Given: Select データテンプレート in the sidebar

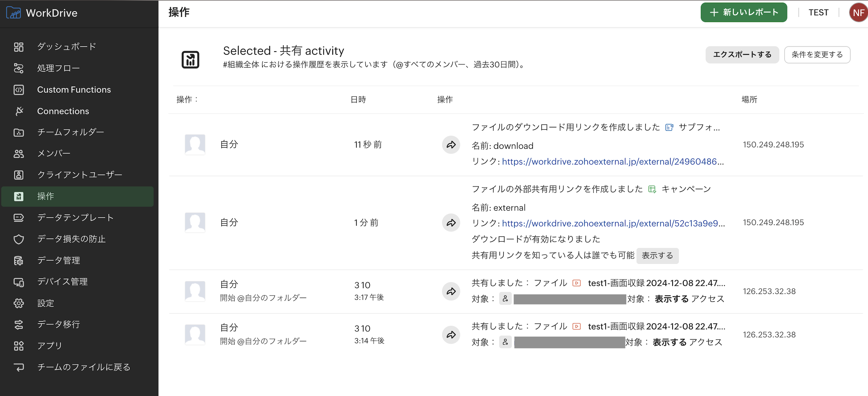Looking at the screenshot, I should click(x=75, y=218).
